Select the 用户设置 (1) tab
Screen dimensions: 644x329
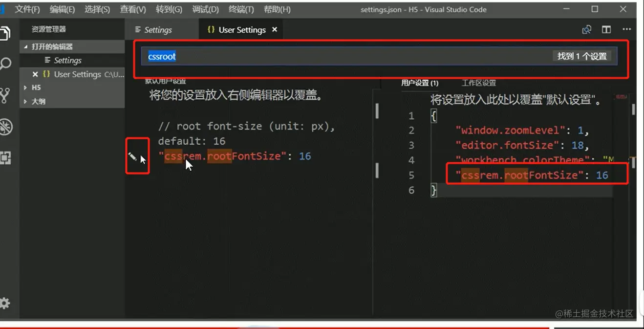click(x=420, y=83)
